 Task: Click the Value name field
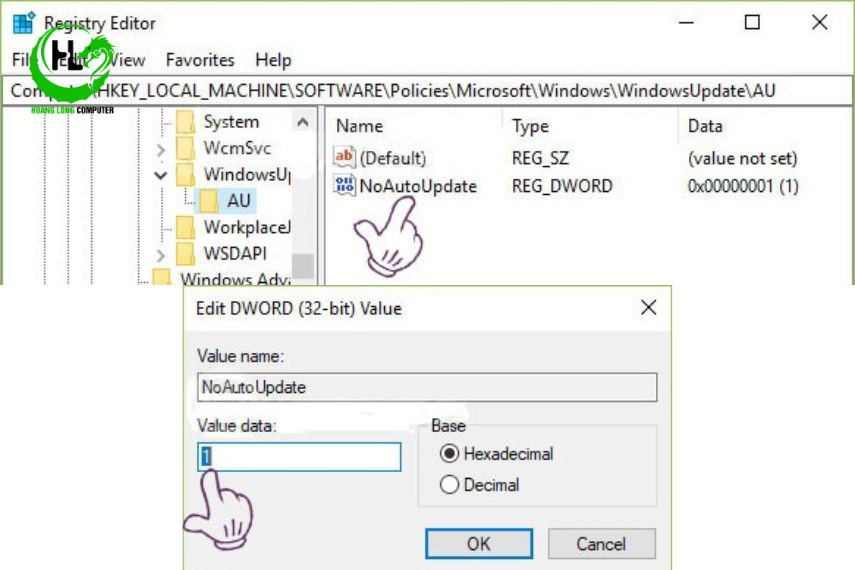click(x=427, y=387)
